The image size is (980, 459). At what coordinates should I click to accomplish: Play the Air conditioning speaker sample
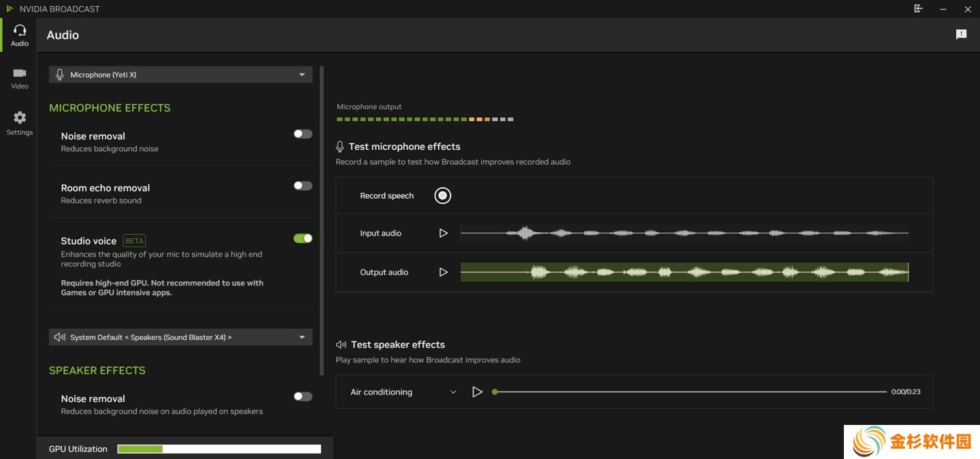(x=477, y=392)
